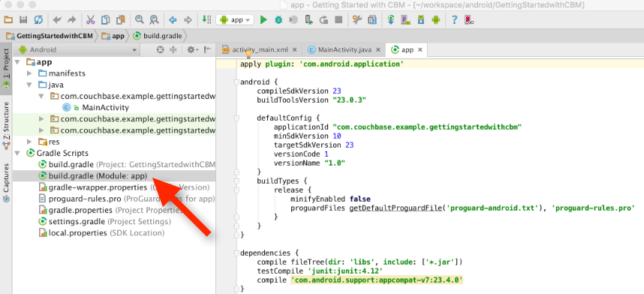Open Project Structure icon

372,19
